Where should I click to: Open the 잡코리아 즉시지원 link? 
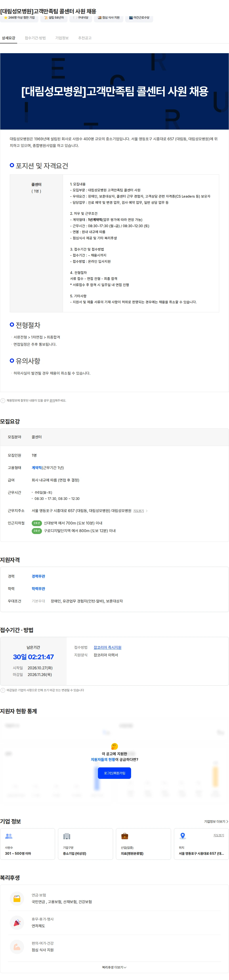point(108,647)
